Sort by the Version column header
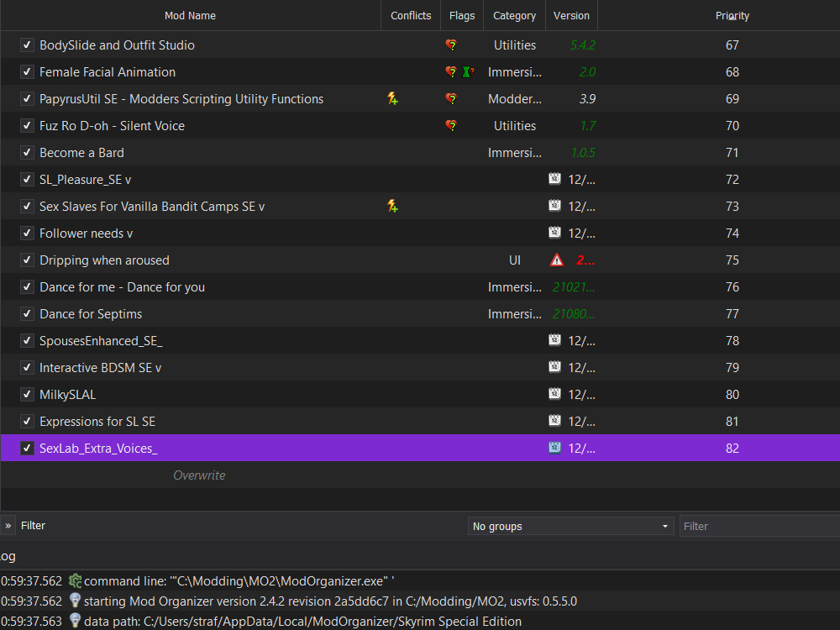 (571, 15)
